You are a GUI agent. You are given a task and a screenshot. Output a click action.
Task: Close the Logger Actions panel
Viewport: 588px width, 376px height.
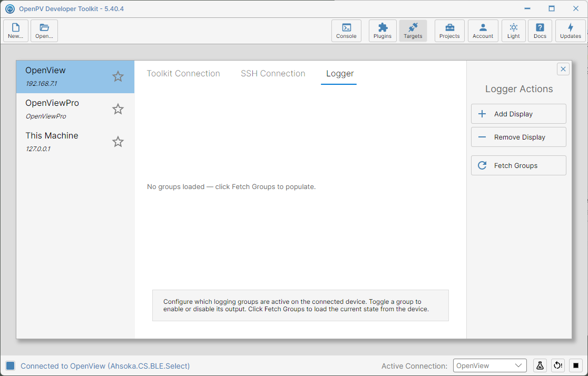click(x=563, y=69)
